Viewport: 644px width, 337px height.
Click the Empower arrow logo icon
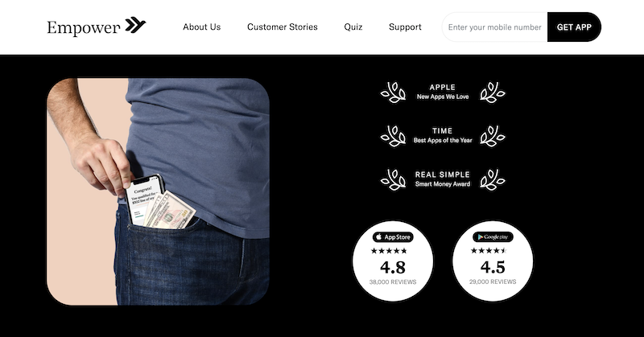pos(135,25)
